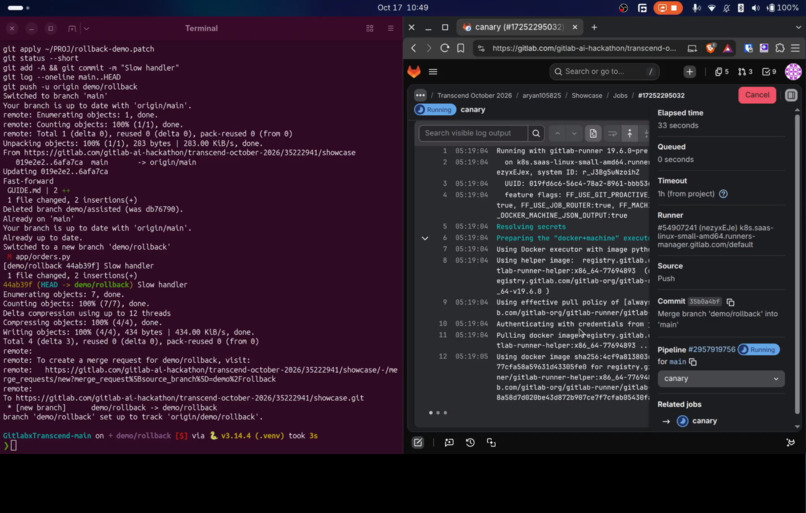Open the browser extensions puzzle icon
Image resolution: width=806 pixels, height=513 pixels.
tap(780, 48)
